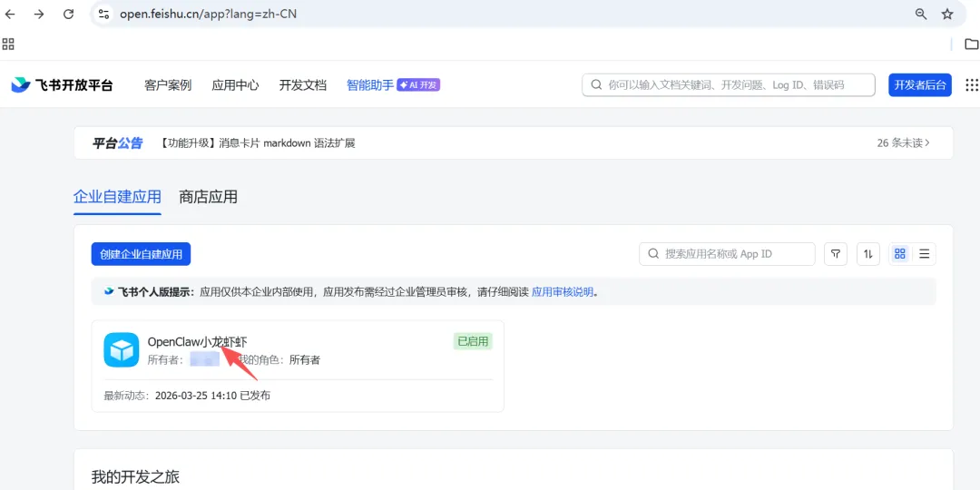Open 开发文档 in top navigation
Viewport: 980px width, 490px height.
302,85
